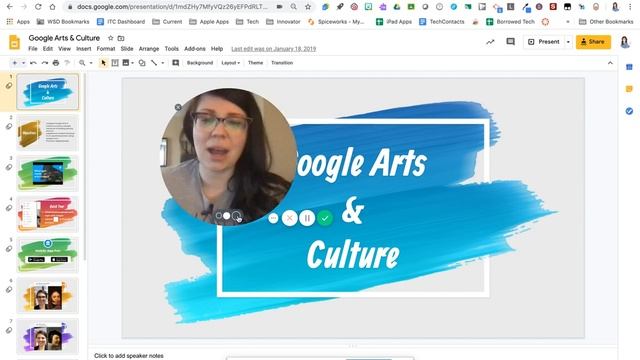Open the last edit history link
640x360 pixels.
coord(273,49)
